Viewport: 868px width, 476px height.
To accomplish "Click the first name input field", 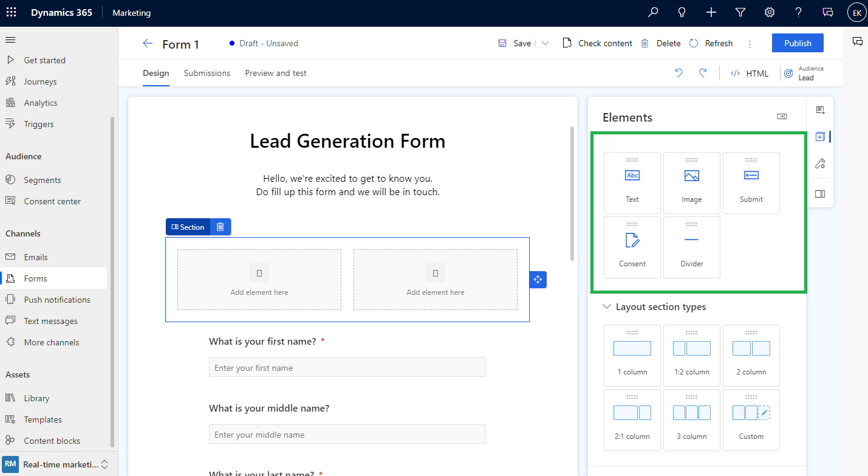I will 347,367.
